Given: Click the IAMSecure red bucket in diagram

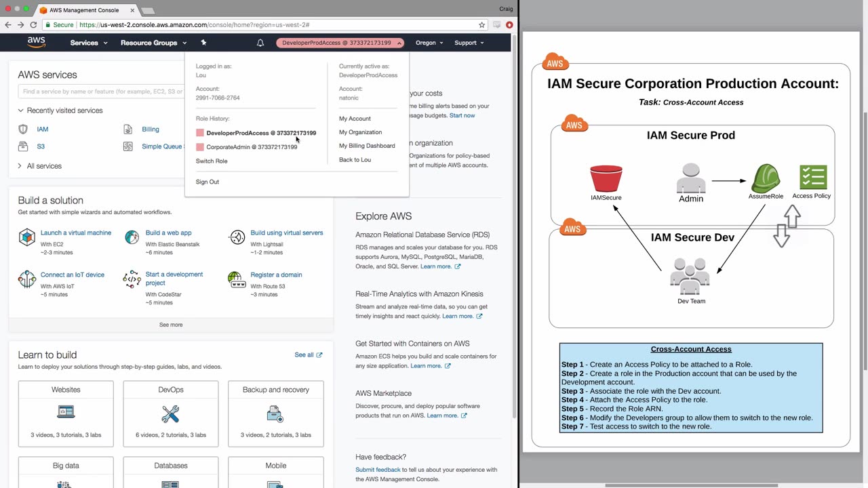Looking at the screenshot, I should click(x=606, y=179).
